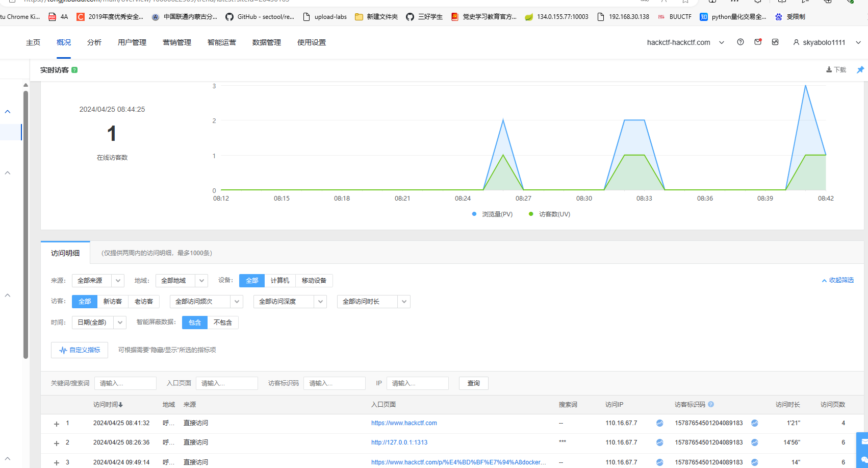
Task: Select the 访问明细 tab
Action: tap(65, 253)
